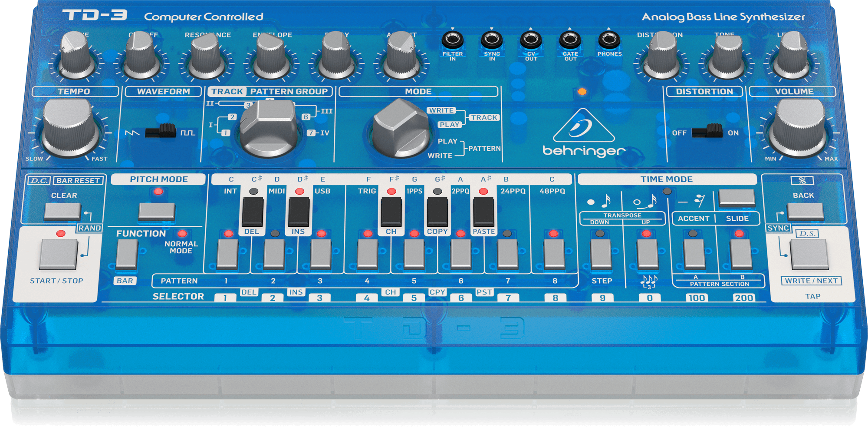Click the Pitch Mode red LED
The height and width of the screenshot is (427, 868).
pos(158,191)
